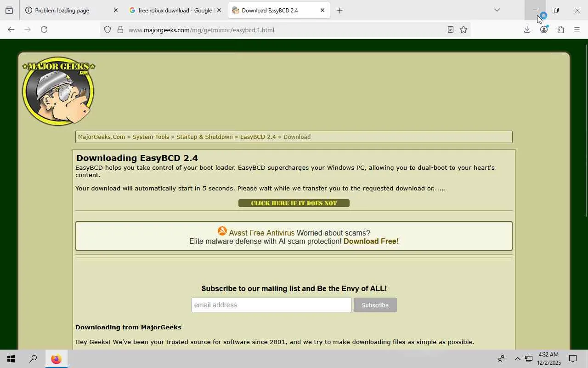Close the Problem loading page tab
This screenshot has width=588, height=368.
click(115, 10)
